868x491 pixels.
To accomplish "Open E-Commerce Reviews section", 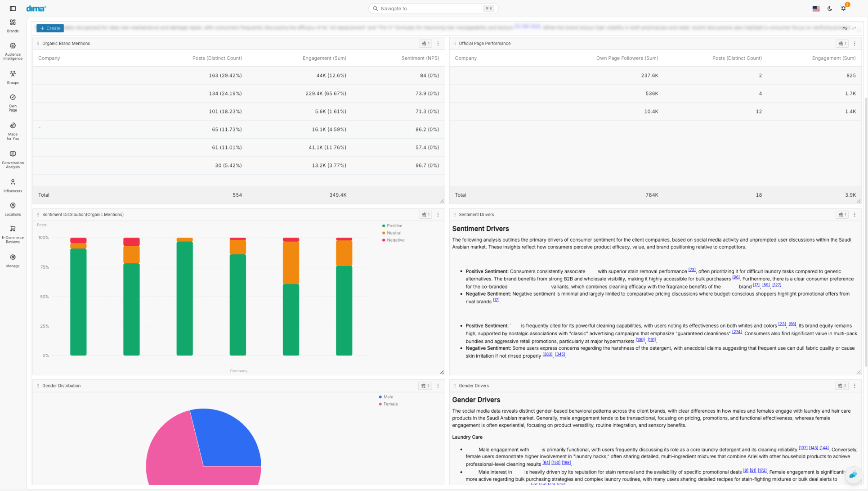I will [13, 234].
